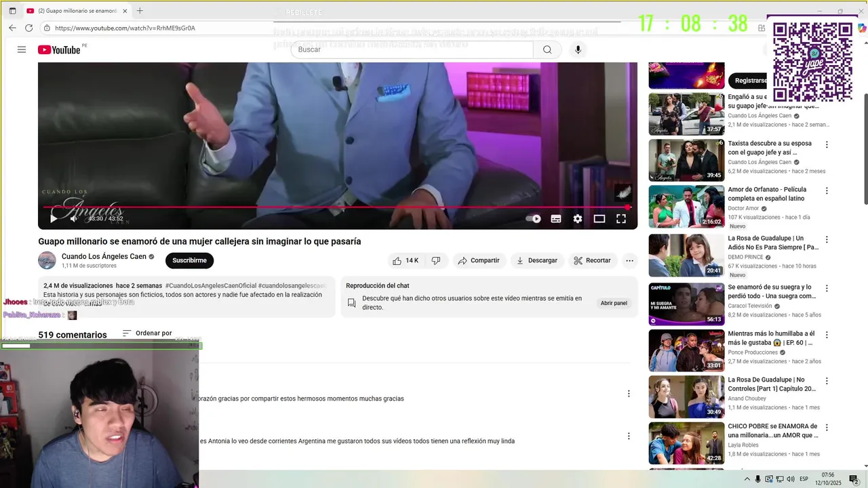Open Taxista descubre a su esposa video
868x488 pixels.
[770, 148]
